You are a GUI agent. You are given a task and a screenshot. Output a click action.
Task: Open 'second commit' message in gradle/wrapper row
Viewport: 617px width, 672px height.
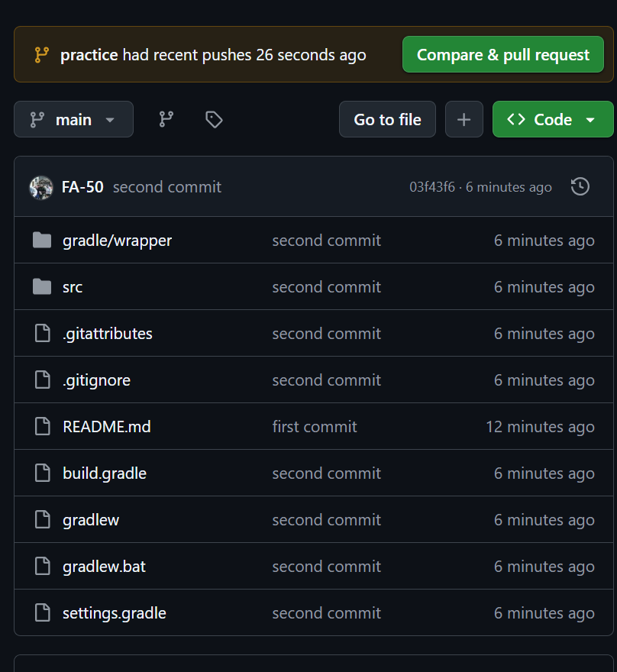tap(327, 241)
